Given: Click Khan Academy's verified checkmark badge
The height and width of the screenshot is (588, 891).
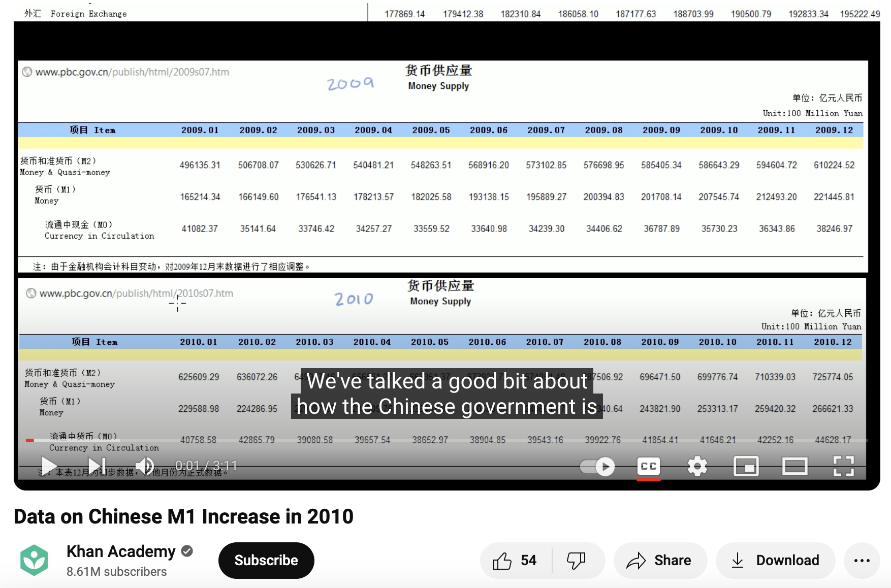Looking at the screenshot, I should coord(187,551).
